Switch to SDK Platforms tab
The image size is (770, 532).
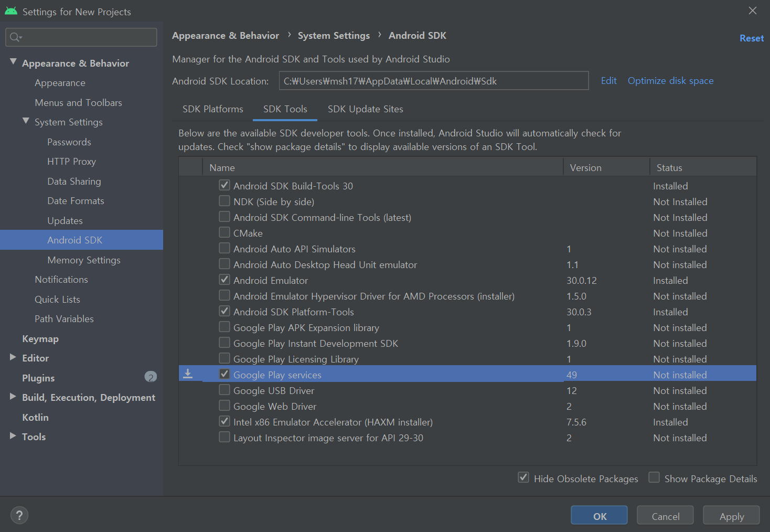(x=213, y=109)
